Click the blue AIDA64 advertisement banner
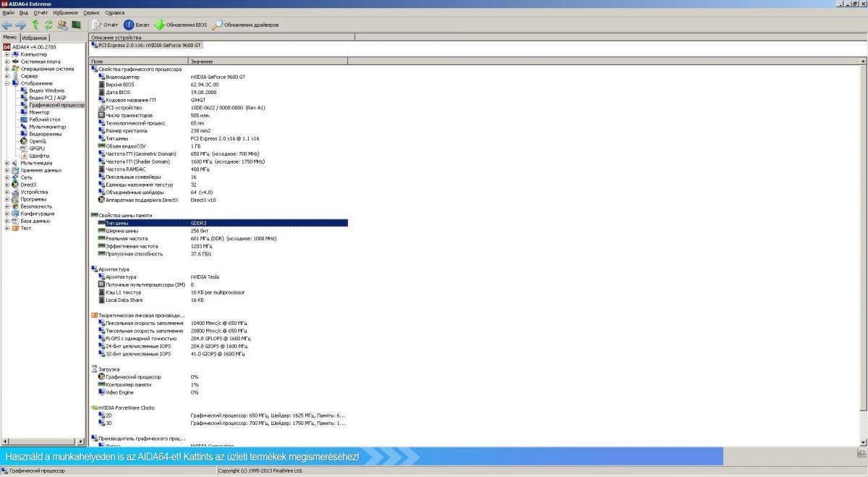The width and height of the screenshot is (868, 477). [x=362, y=457]
